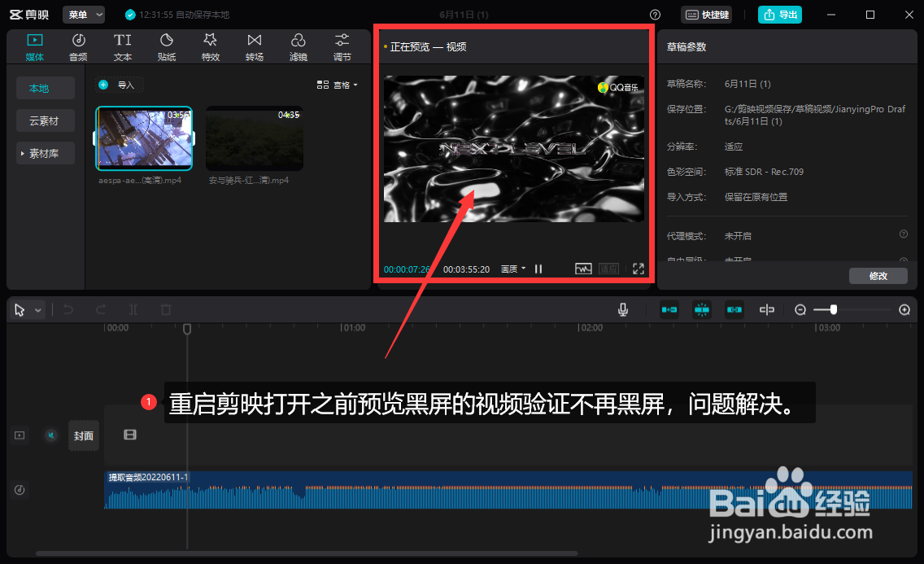This screenshot has width=924, height=564.
Task: Click the timeline horizontal scrollbar
Action: 307,553
